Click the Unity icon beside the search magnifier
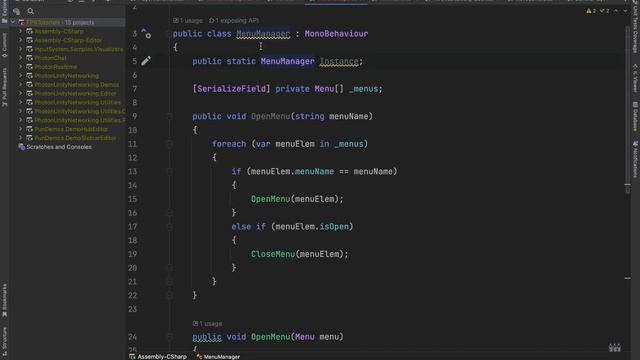This screenshot has height=360, width=640. (16, 11)
